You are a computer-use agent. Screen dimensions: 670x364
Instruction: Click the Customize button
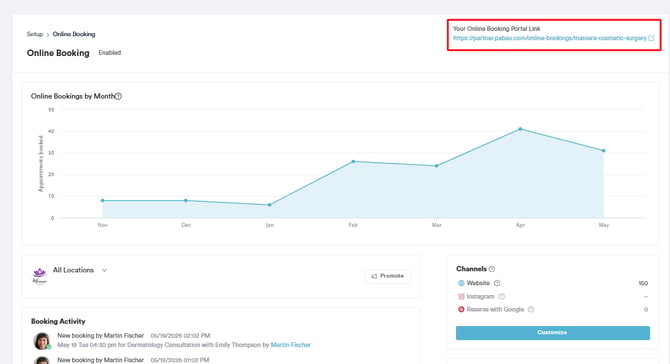pyautogui.click(x=552, y=333)
